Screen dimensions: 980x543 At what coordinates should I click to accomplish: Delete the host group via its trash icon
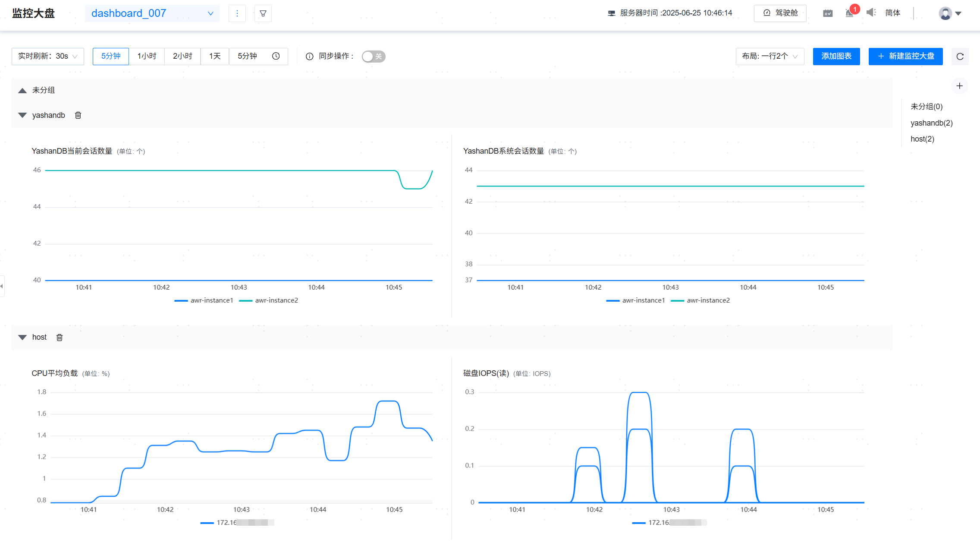[x=59, y=337]
